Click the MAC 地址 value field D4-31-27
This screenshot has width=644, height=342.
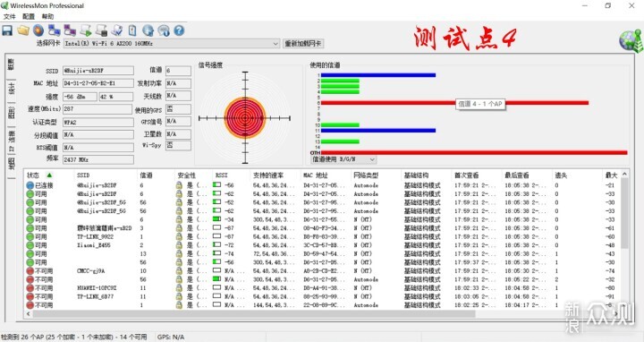(x=98, y=83)
